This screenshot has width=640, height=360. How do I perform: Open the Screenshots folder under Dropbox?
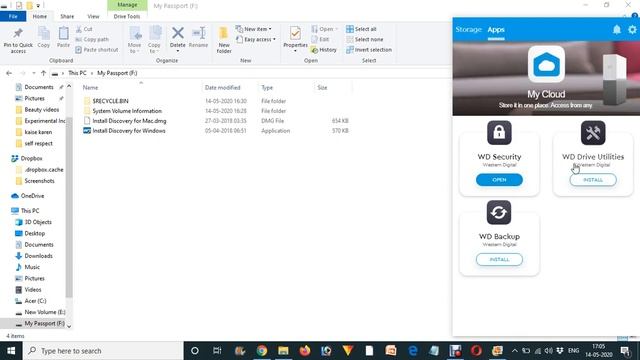click(39, 180)
